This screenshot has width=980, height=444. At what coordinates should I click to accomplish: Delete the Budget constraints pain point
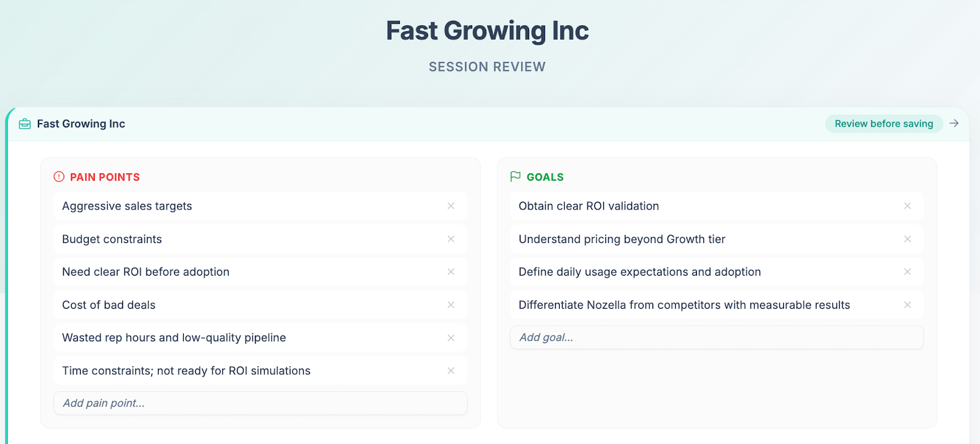(x=451, y=239)
